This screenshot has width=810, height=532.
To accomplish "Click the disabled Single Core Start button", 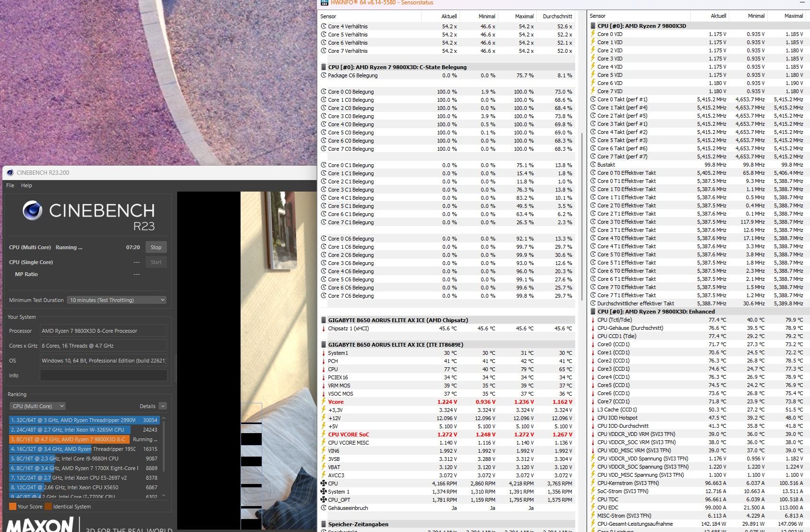I will coord(156,262).
